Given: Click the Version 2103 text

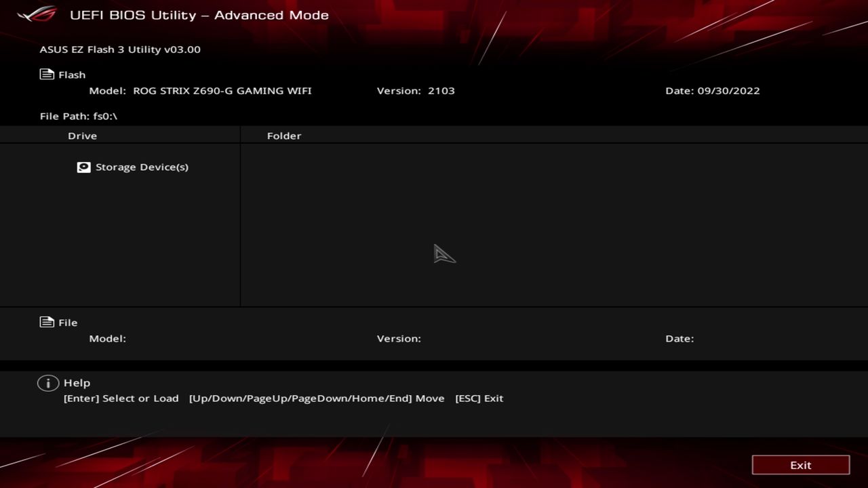Looking at the screenshot, I should tap(416, 90).
